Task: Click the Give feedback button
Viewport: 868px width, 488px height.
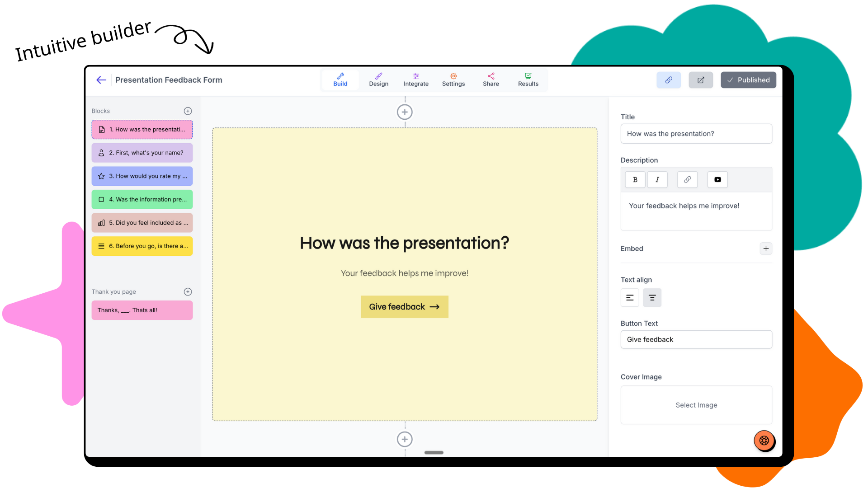Action: click(404, 306)
